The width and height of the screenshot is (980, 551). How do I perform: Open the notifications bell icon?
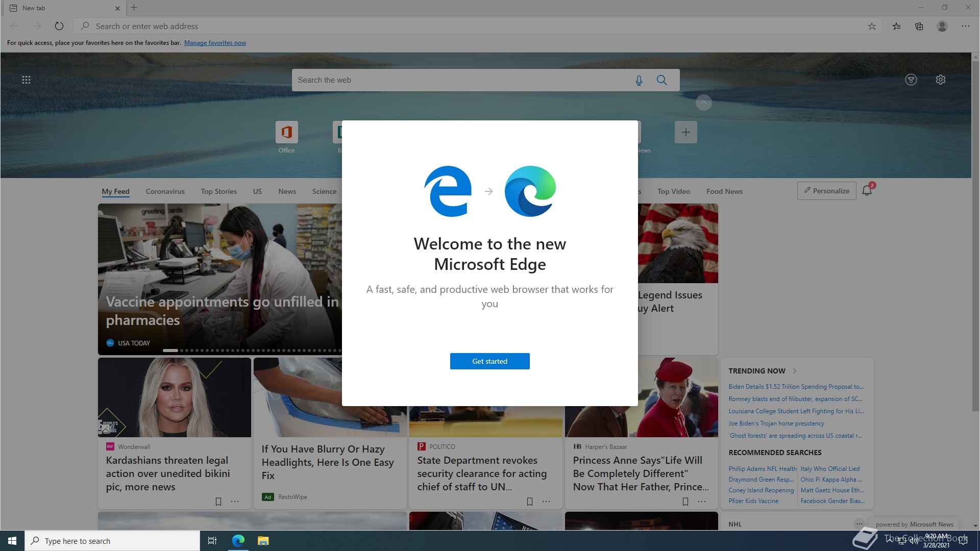(x=867, y=191)
